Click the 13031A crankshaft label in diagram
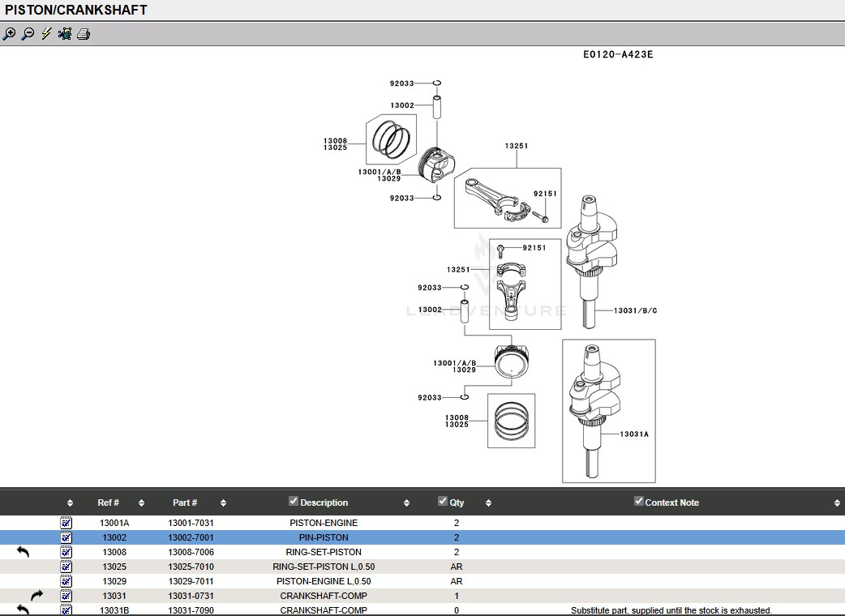Viewport: 845px width, 616px height. coord(634,434)
